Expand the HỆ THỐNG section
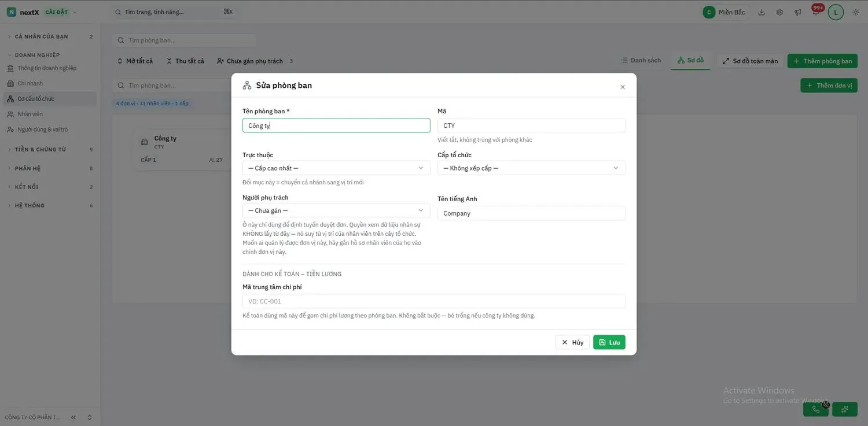The image size is (868, 426). coord(50,205)
